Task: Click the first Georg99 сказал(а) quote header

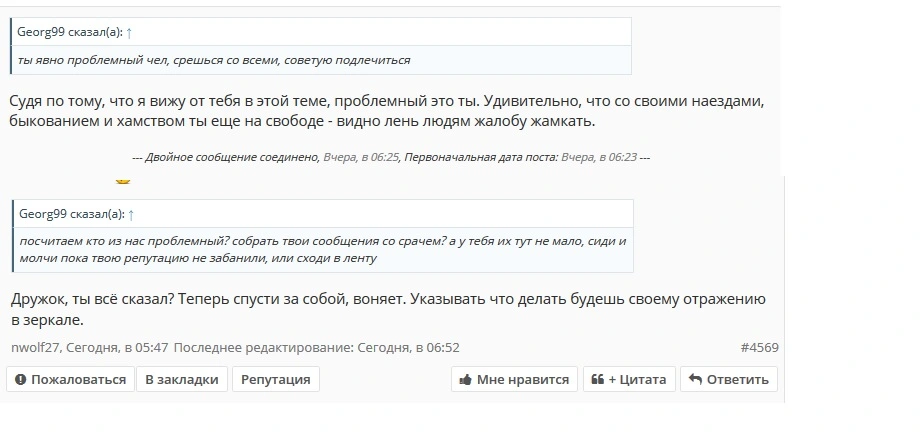Action: tap(70, 33)
